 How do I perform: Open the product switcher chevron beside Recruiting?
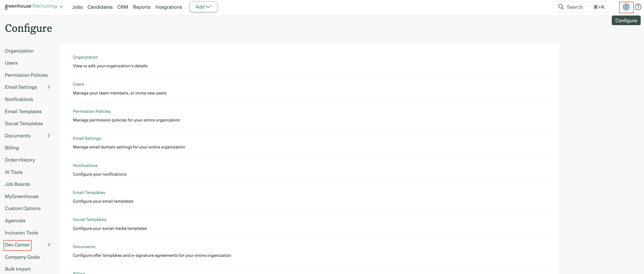61,7
